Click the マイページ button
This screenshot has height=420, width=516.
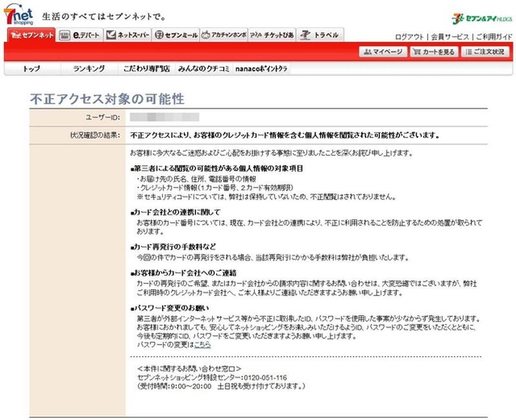click(x=382, y=52)
